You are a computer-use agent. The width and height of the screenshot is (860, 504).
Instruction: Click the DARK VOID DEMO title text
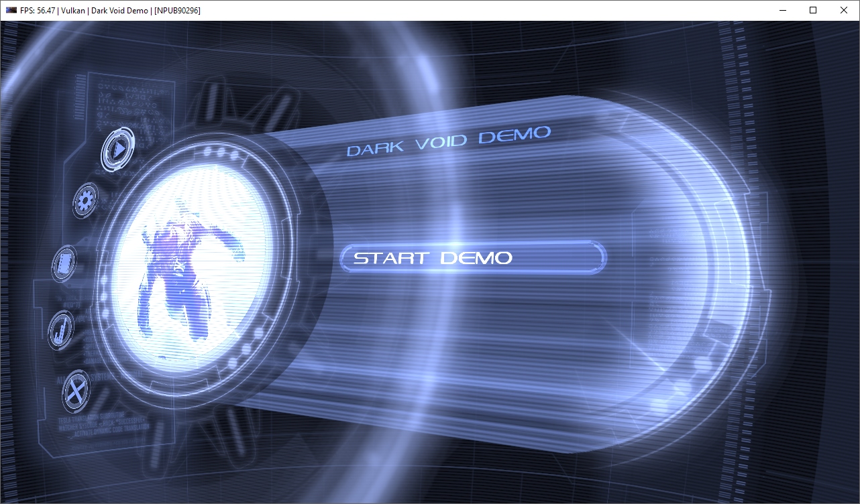[x=448, y=141]
